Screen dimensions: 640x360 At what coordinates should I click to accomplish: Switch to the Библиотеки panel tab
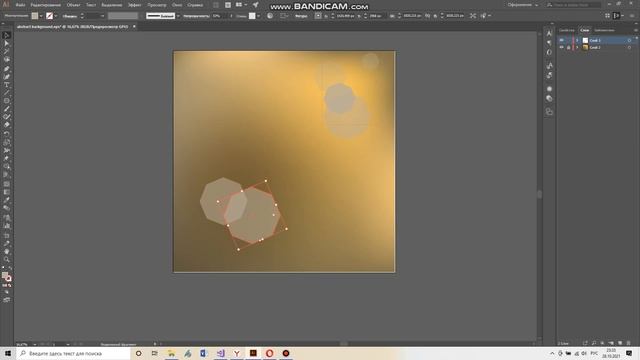coord(604,30)
